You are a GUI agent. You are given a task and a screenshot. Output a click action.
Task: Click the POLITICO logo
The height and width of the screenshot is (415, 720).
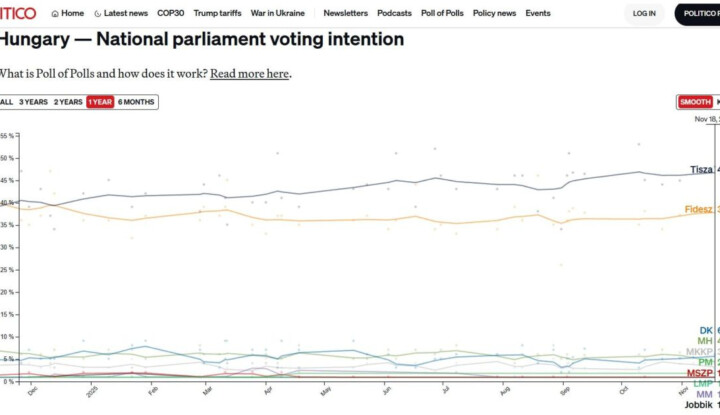tap(18, 13)
